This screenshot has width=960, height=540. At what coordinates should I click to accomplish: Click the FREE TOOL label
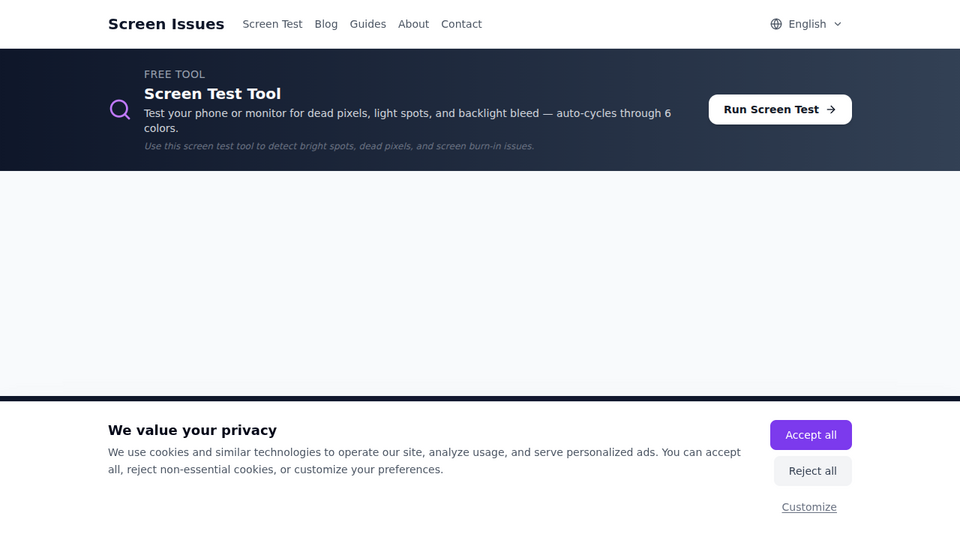pyautogui.click(x=174, y=74)
